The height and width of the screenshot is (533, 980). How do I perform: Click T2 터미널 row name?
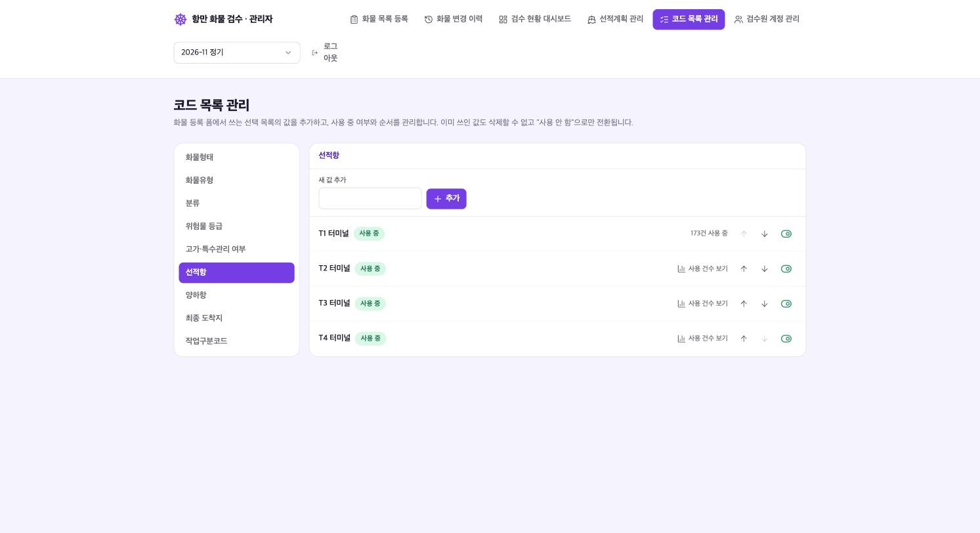[x=335, y=268]
